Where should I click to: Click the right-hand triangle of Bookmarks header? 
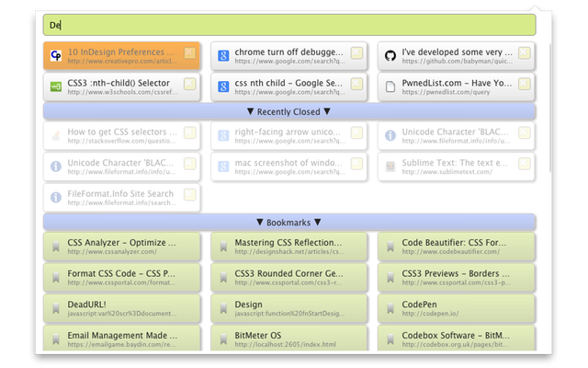click(318, 223)
